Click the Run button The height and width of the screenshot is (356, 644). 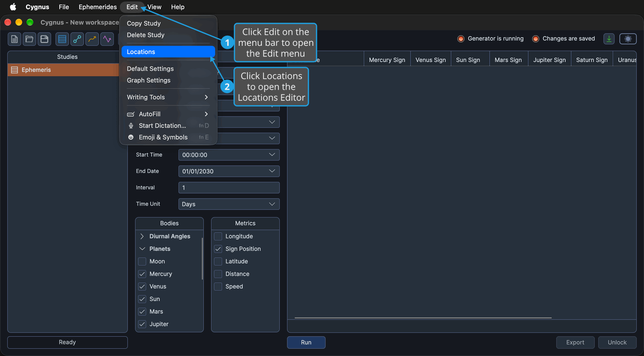point(306,342)
